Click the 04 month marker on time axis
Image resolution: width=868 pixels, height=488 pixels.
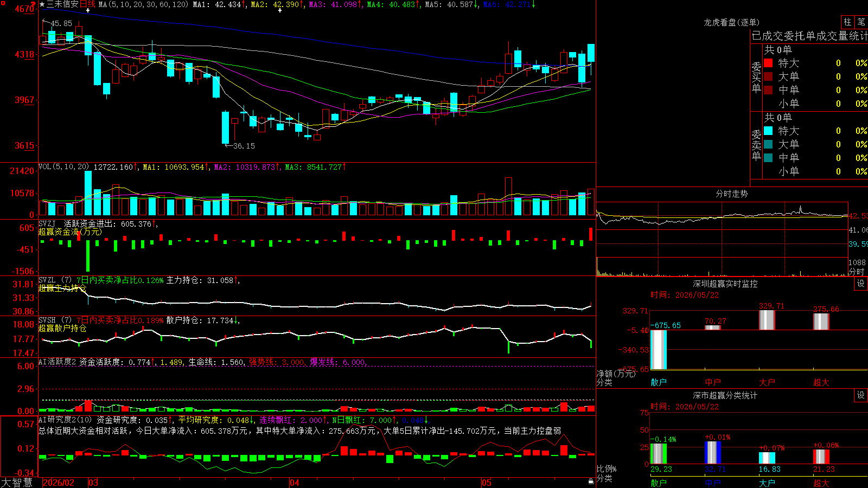tap(295, 483)
